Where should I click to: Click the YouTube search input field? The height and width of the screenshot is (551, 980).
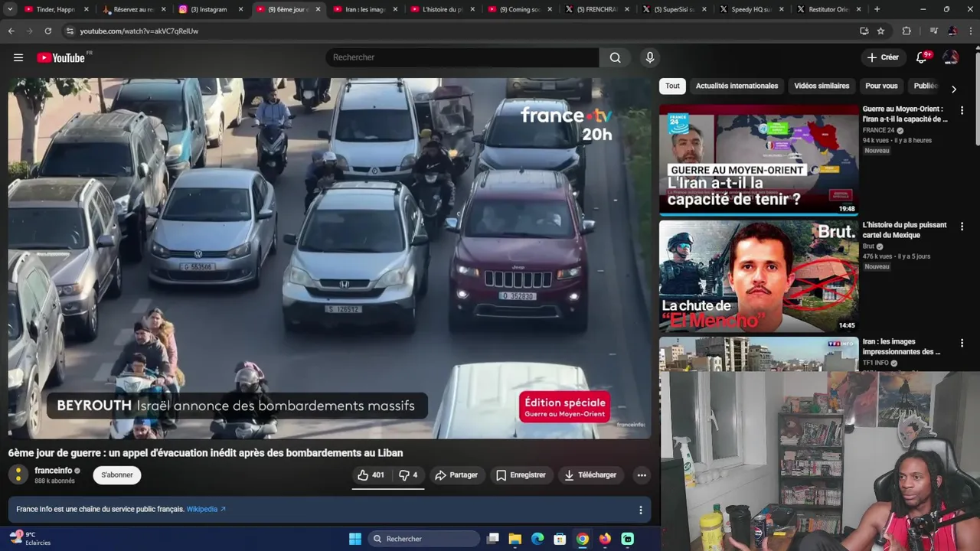point(462,57)
